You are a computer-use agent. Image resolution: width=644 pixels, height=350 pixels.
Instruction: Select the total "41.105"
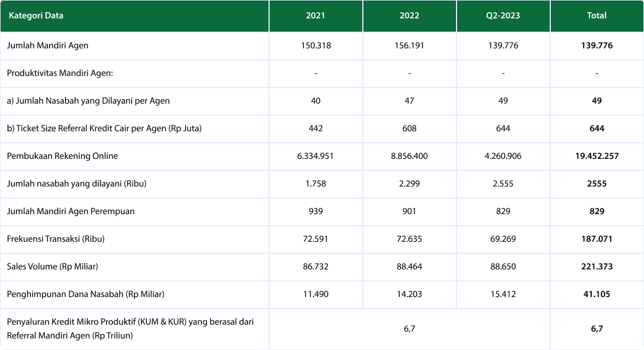click(x=597, y=294)
